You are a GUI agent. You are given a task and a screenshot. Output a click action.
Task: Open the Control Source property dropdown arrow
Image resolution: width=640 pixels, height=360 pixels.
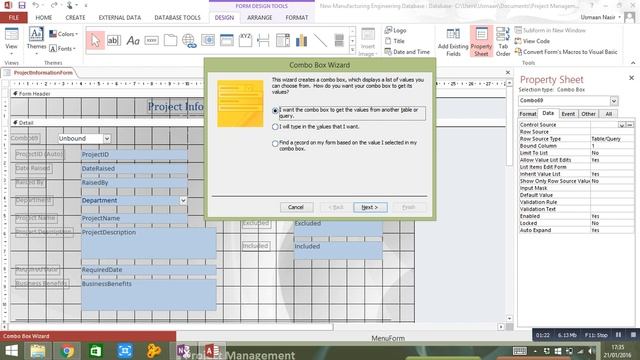coord(622,125)
